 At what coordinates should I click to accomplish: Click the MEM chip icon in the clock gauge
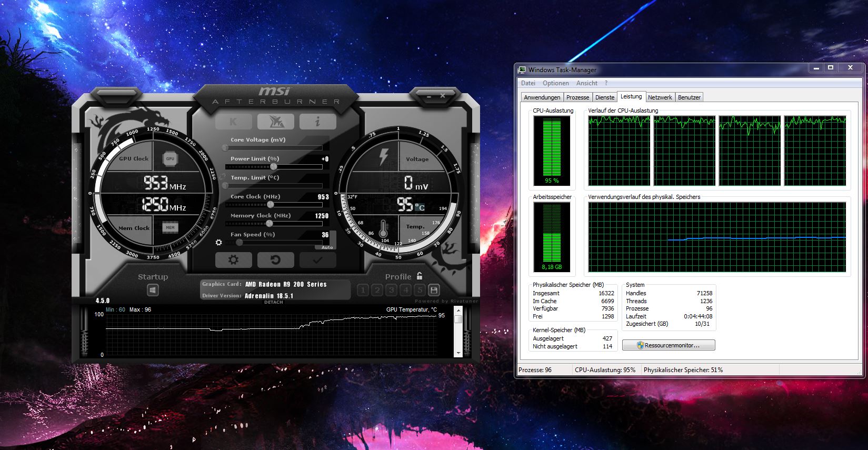170,227
